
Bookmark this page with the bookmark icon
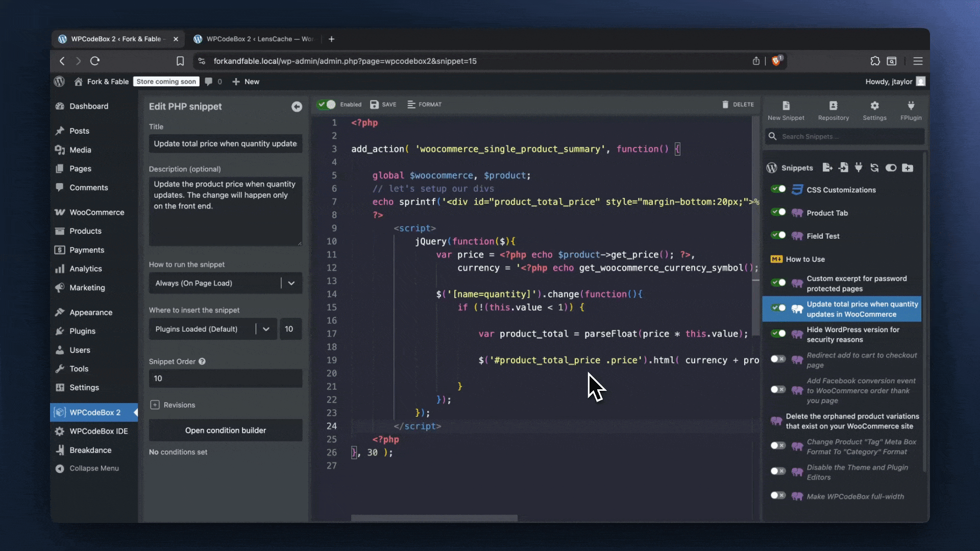point(180,61)
